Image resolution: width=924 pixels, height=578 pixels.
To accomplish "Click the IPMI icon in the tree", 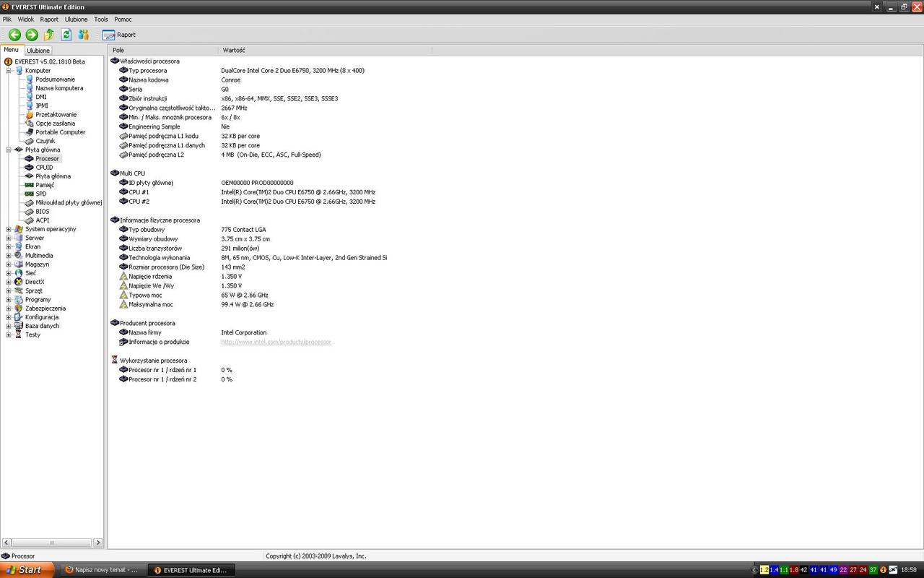I will pos(29,105).
